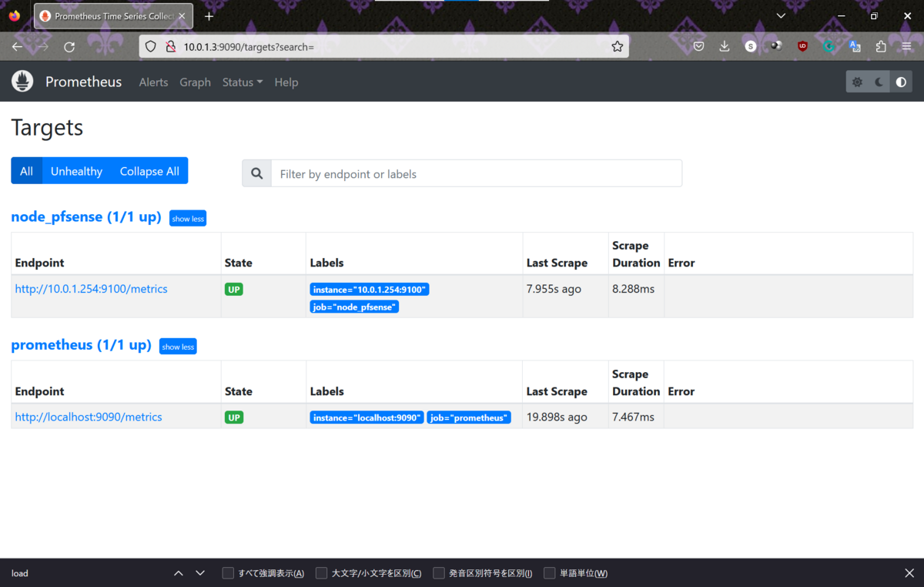Click the Pocket save icon

pyautogui.click(x=698, y=46)
